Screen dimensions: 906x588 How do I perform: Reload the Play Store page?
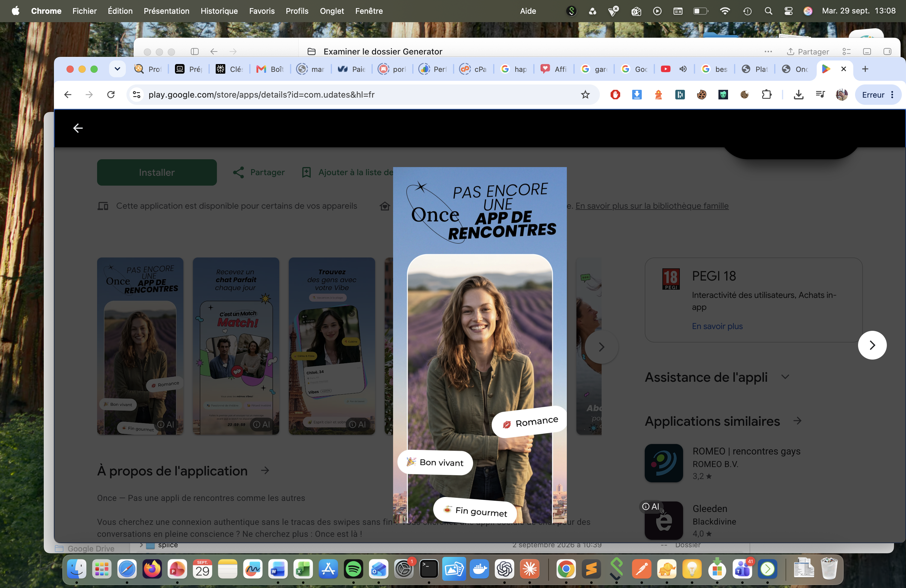tap(111, 95)
